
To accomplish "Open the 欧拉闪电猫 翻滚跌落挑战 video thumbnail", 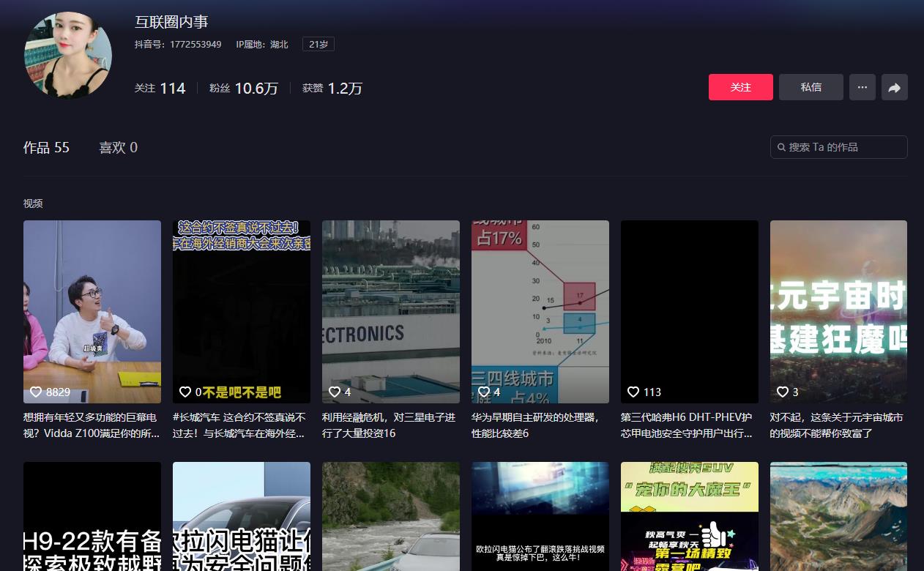I will (540, 516).
